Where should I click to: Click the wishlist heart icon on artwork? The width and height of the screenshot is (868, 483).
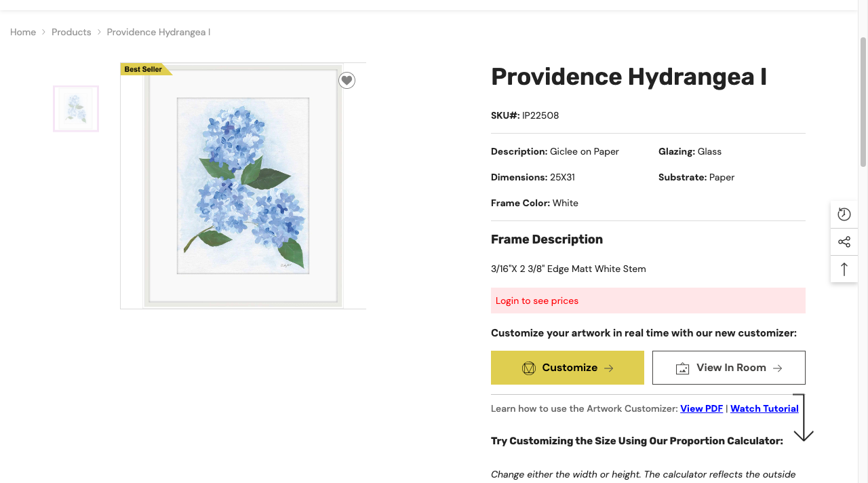click(x=347, y=80)
